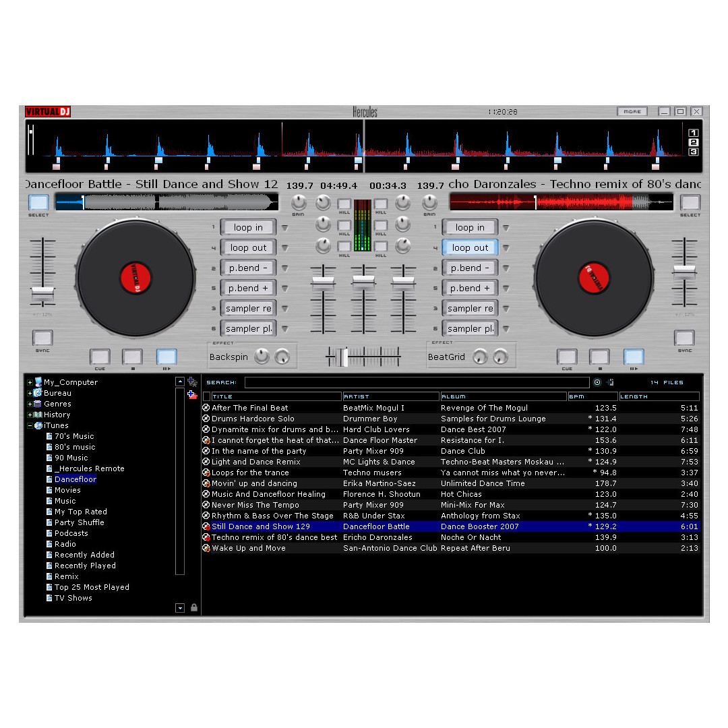Click the track icon beside Still Dance and Show 129
Image resolution: width=728 pixels, height=728 pixels.
pos(206,526)
